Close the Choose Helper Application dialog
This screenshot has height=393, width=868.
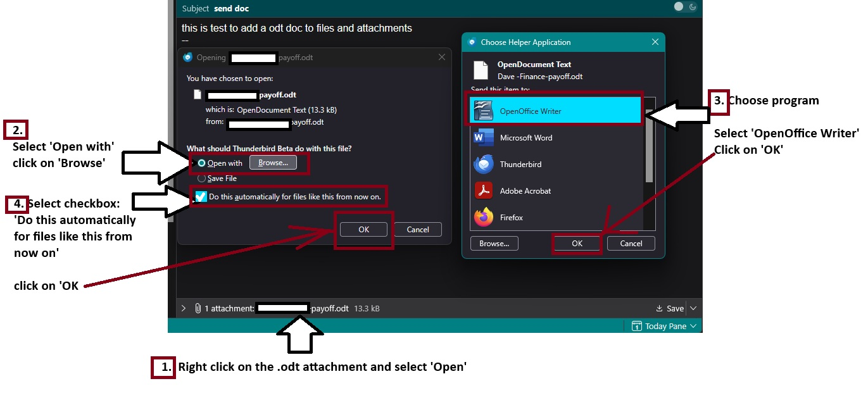pos(655,42)
